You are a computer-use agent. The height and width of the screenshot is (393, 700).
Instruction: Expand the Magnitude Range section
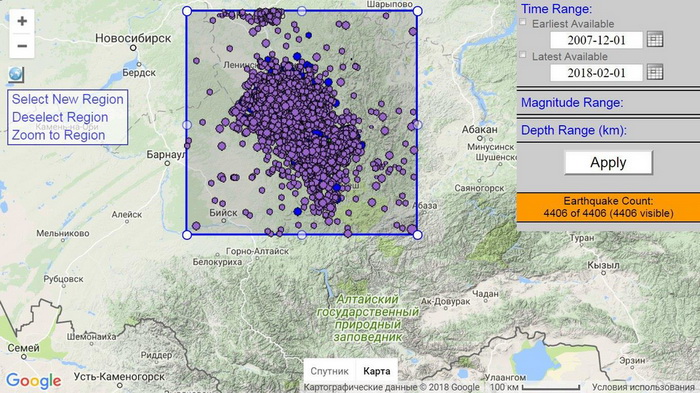point(572,103)
